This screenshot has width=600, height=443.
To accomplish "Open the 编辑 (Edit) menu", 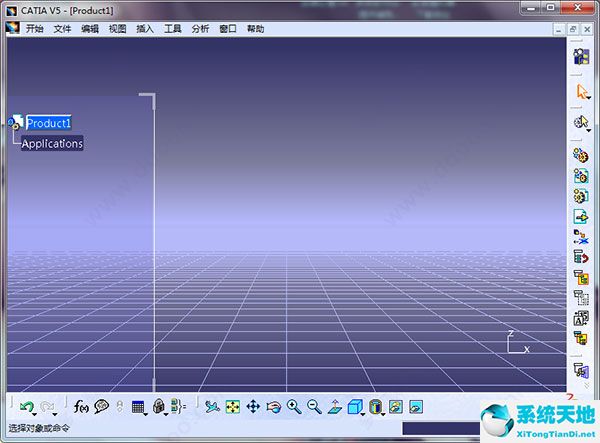I will point(90,29).
